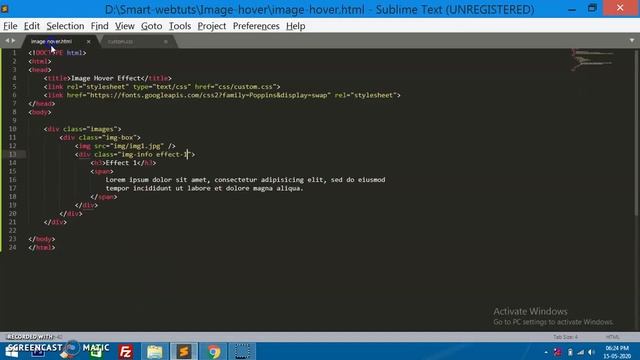
Task: Close the image-hover.html tab
Action: pyautogui.click(x=89, y=42)
